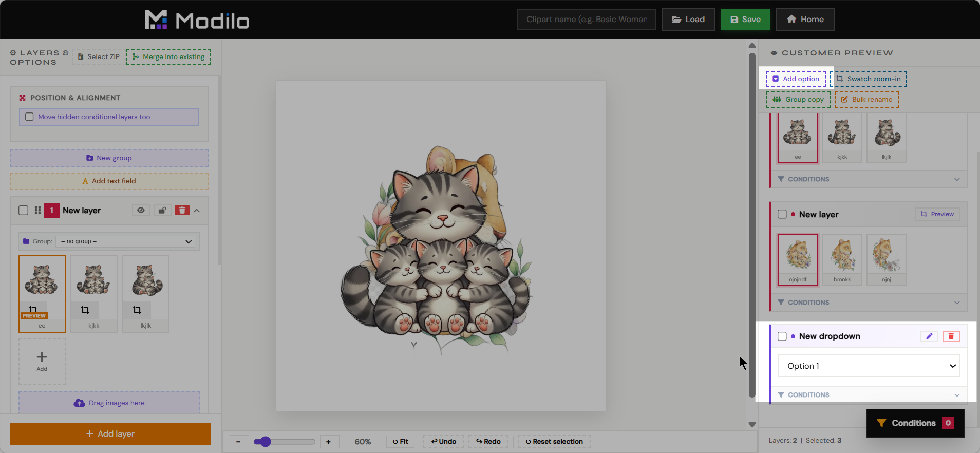This screenshot has height=453, width=980.
Task: Enable Move hidden conditional layers too
Action: [29, 117]
